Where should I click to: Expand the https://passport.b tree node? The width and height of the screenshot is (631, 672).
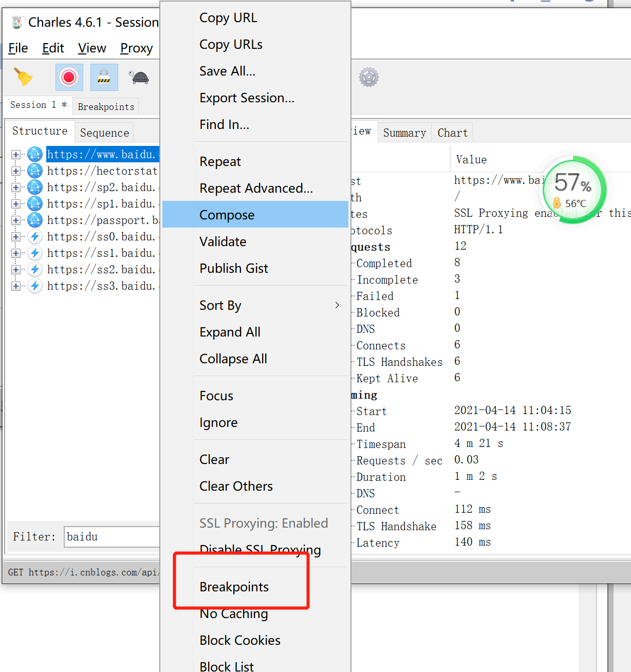pyautogui.click(x=16, y=220)
